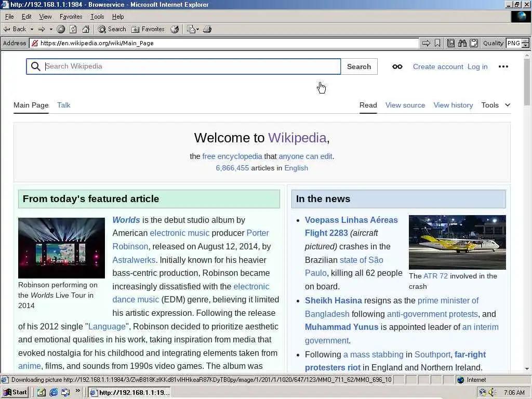
Task: Click anyone can edit link
Action: point(305,156)
